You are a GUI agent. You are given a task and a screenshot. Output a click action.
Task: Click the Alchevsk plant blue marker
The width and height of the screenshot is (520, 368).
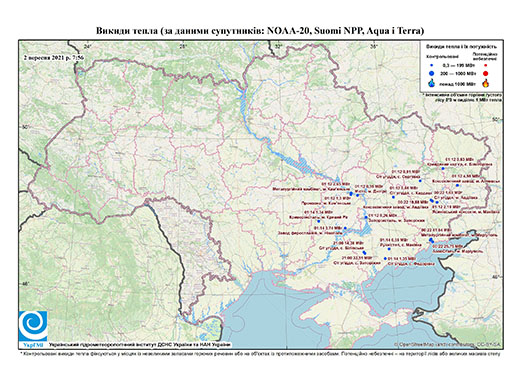(457, 185)
